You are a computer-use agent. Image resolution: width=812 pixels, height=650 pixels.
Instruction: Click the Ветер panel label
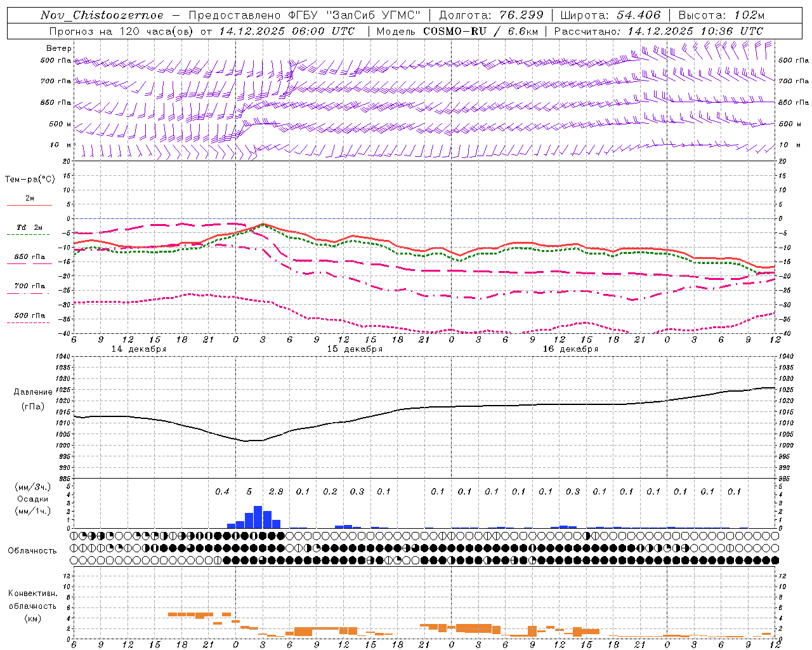[59, 48]
